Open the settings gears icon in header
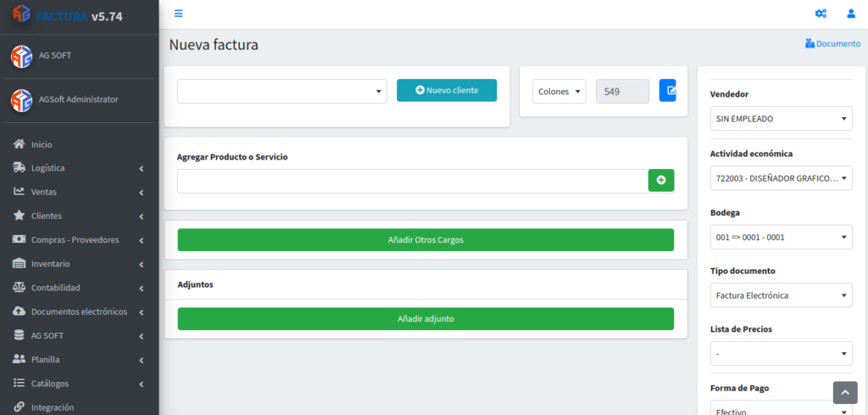 pyautogui.click(x=821, y=14)
